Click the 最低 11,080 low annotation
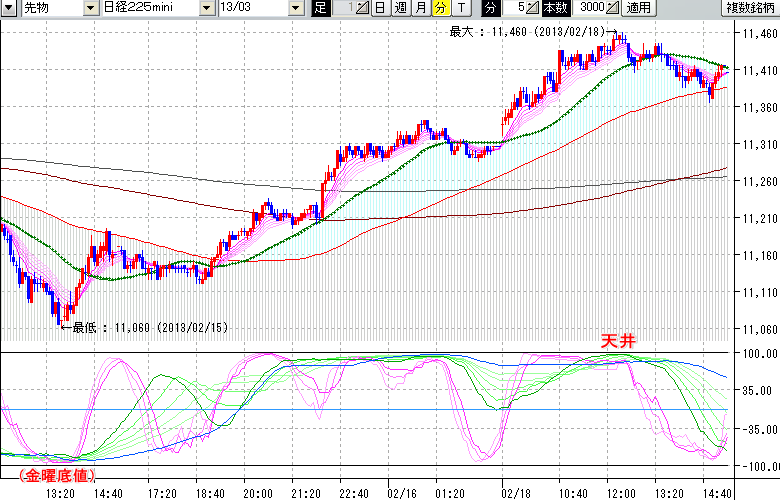 click(138, 327)
